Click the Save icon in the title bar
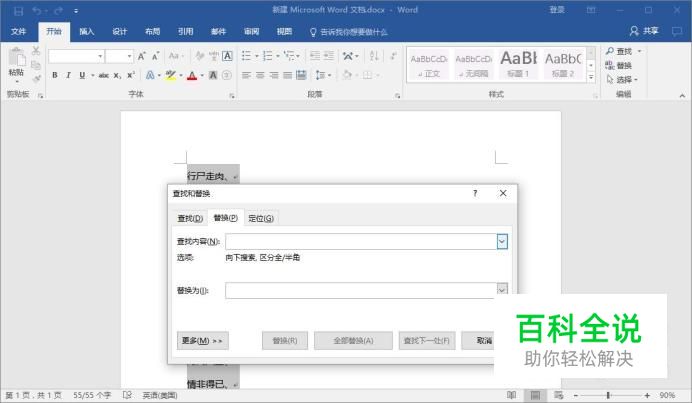Image resolution: width=692 pixels, height=403 pixels. click(x=18, y=11)
